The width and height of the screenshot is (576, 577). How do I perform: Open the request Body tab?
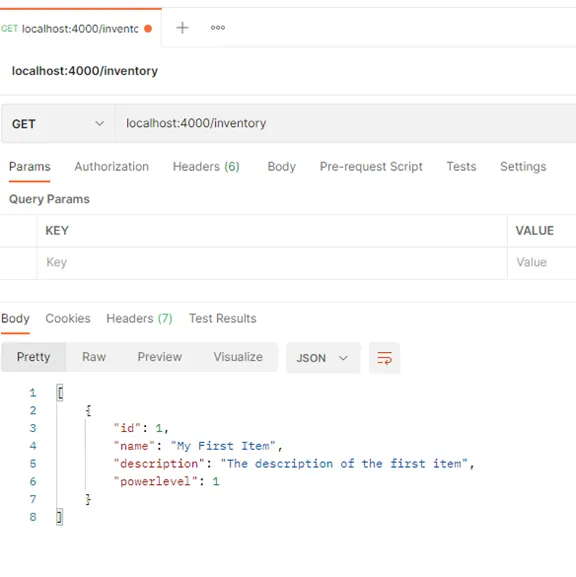(282, 167)
